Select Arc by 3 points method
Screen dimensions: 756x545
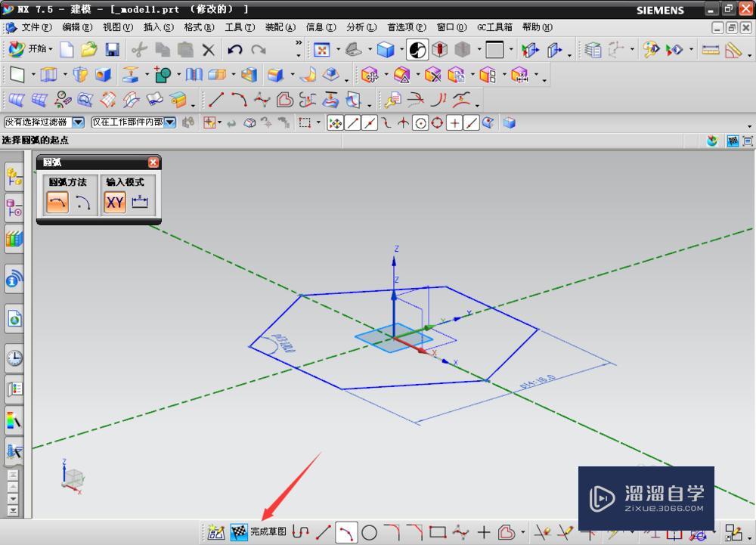pos(57,202)
